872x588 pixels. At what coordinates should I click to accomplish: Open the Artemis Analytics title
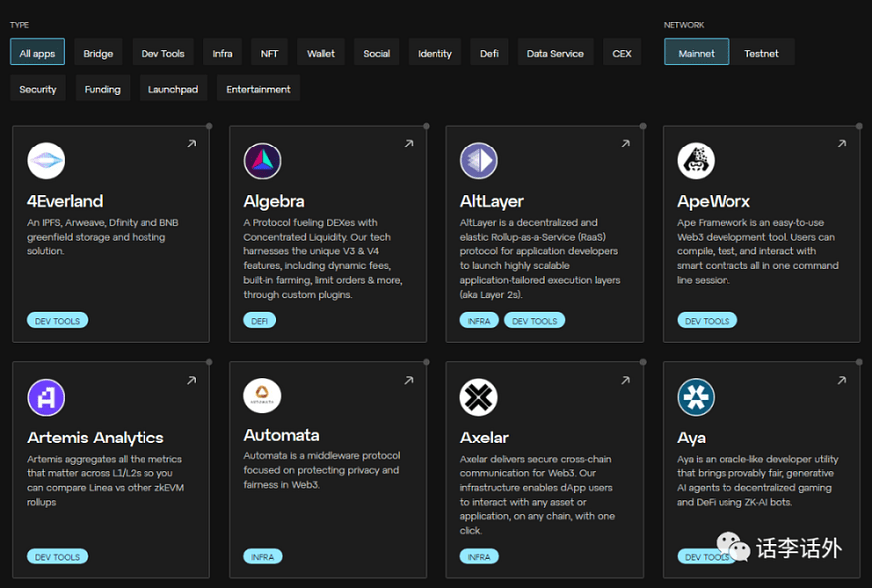coord(96,438)
